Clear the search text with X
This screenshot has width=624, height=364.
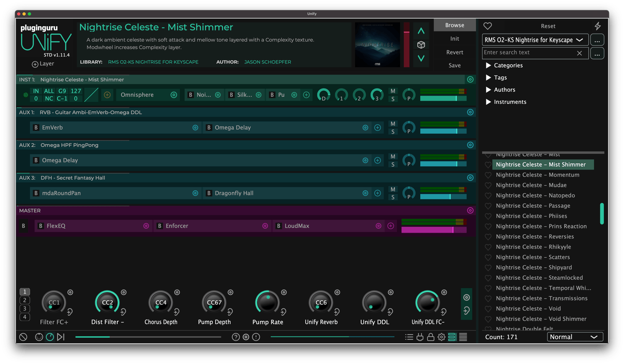(579, 53)
